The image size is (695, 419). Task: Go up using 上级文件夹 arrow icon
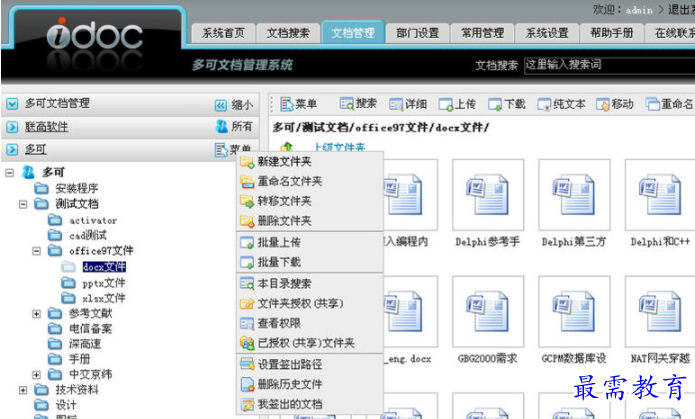[287, 147]
